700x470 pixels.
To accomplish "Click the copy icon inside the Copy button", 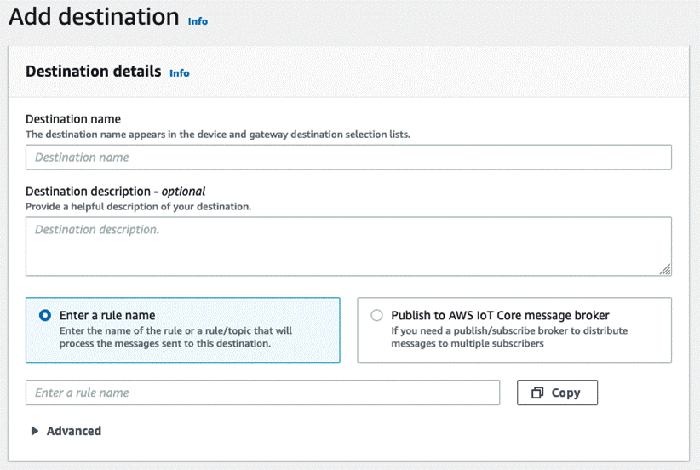I will (x=537, y=393).
